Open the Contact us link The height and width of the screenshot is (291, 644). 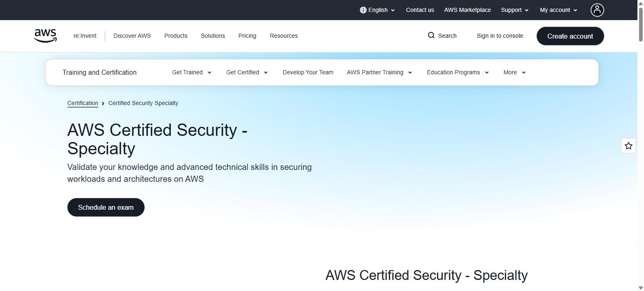point(420,10)
